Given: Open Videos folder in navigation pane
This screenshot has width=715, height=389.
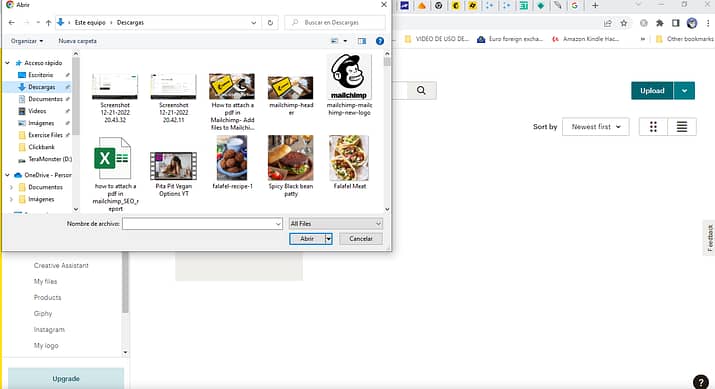Looking at the screenshot, I should click(x=37, y=111).
